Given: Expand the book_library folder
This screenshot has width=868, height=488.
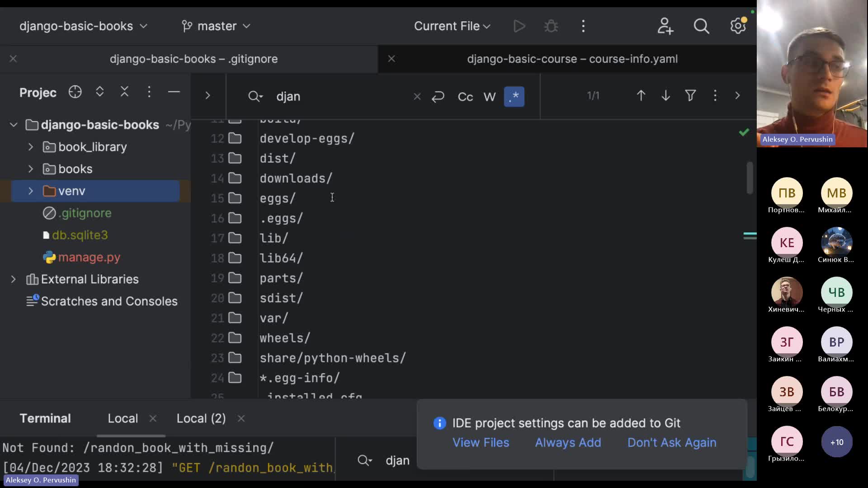Looking at the screenshot, I should click(31, 147).
